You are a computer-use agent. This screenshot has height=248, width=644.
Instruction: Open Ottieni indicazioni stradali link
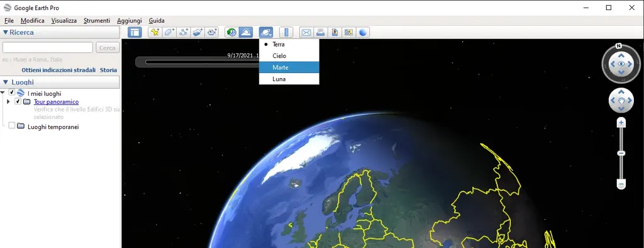(x=58, y=70)
